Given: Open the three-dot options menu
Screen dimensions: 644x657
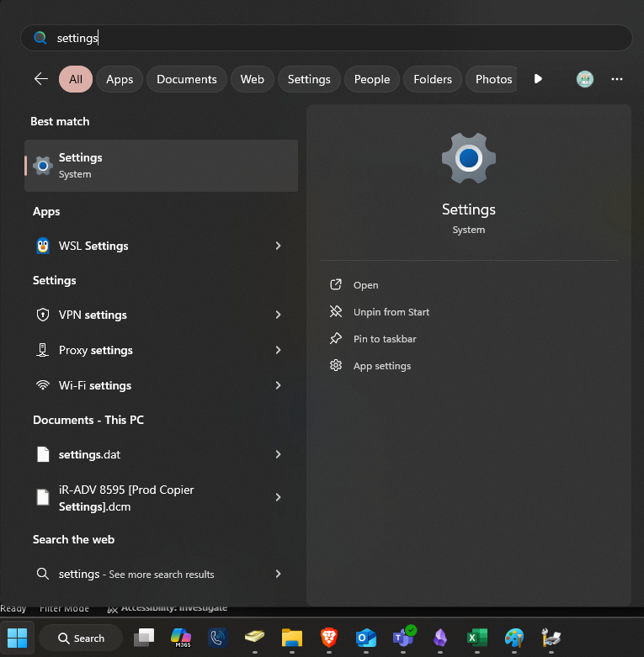Looking at the screenshot, I should [x=617, y=79].
